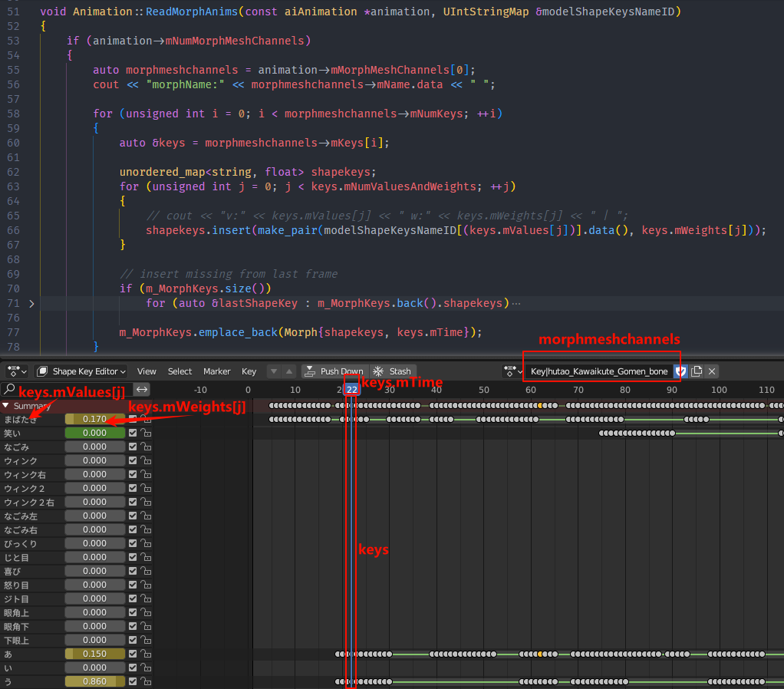Toggle the invert filter arrows icon

point(142,389)
